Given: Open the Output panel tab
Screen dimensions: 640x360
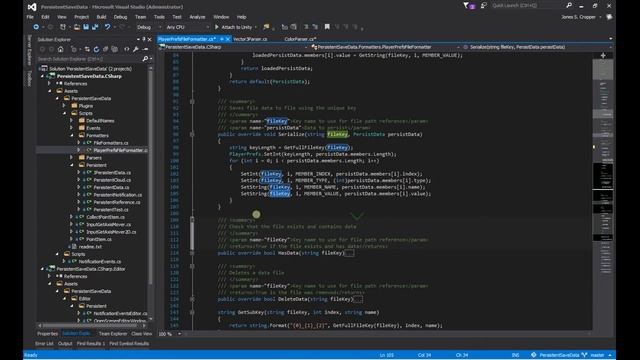Looking at the screenshot, I should click(x=65, y=344).
